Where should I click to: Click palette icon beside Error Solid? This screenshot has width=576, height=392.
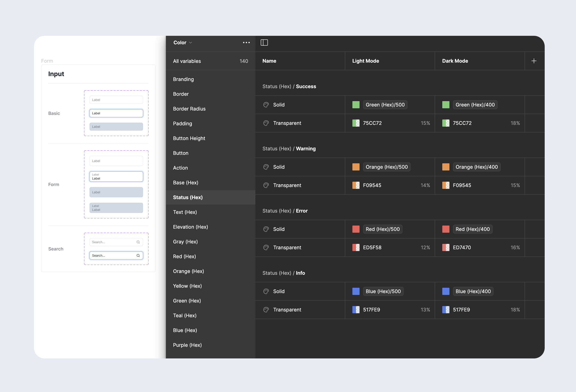pos(266,229)
